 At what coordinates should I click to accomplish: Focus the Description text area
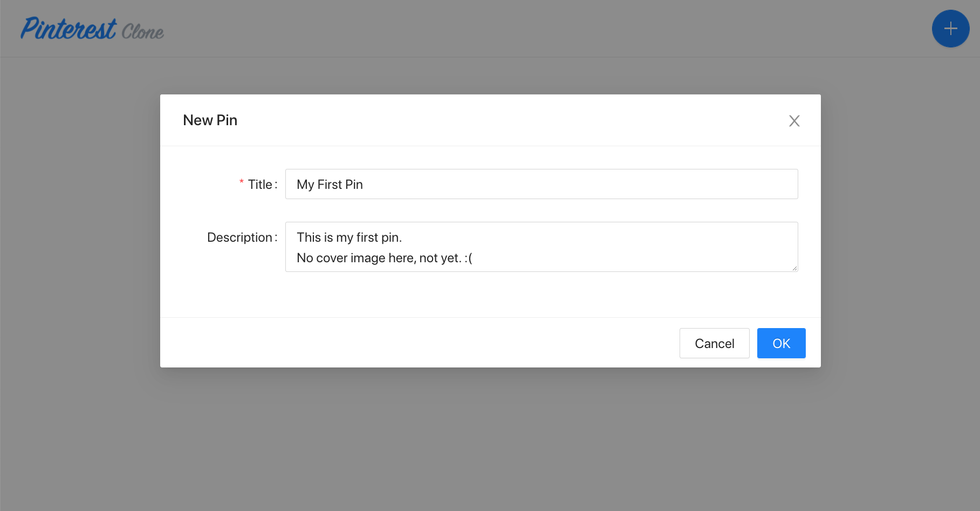[x=542, y=247]
